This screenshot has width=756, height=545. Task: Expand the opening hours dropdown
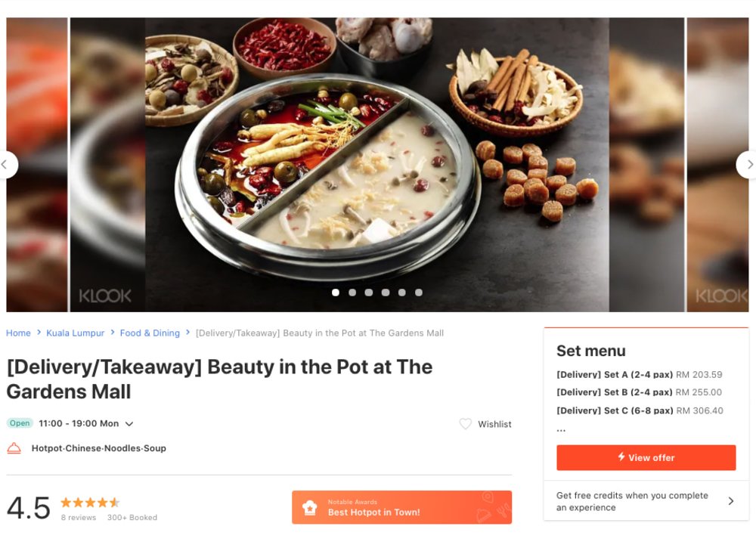coord(129,423)
